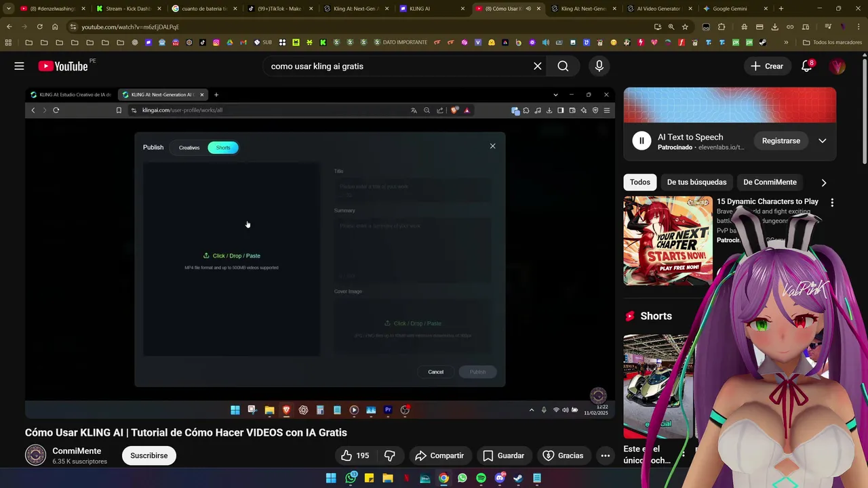Dislike the video with thumbs down

pos(389,455)
